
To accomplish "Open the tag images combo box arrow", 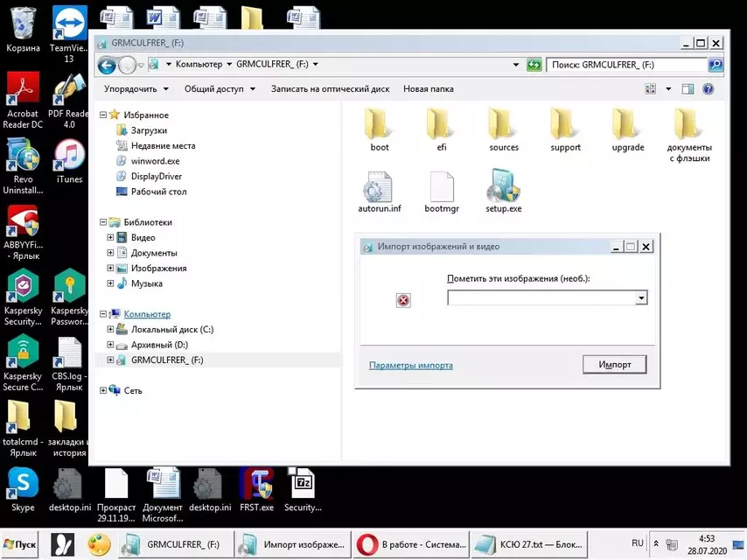I will pyautogui.click(x=641, y=297).
